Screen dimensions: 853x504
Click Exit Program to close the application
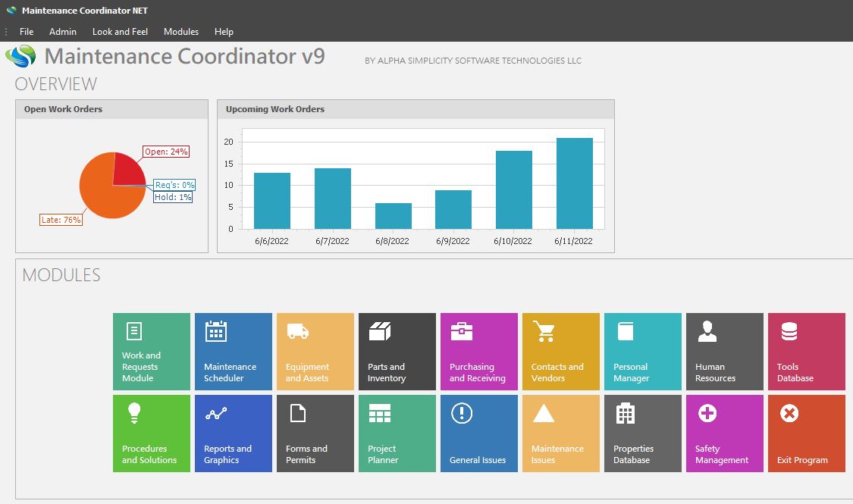806,433
